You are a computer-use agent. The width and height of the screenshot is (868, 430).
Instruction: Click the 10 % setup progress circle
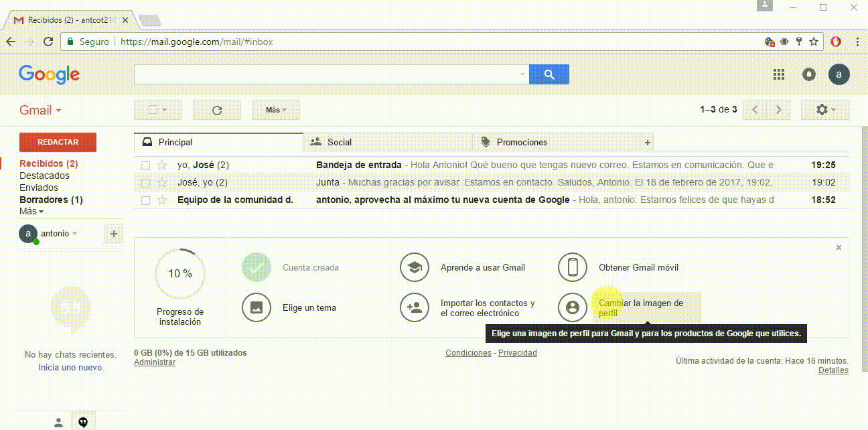click(180, 274)
